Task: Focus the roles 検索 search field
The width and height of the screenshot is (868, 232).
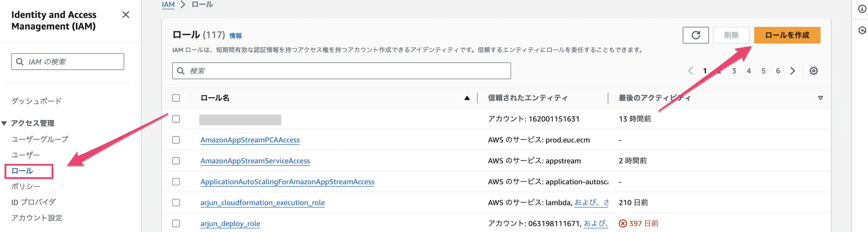Action: [341, 71]
